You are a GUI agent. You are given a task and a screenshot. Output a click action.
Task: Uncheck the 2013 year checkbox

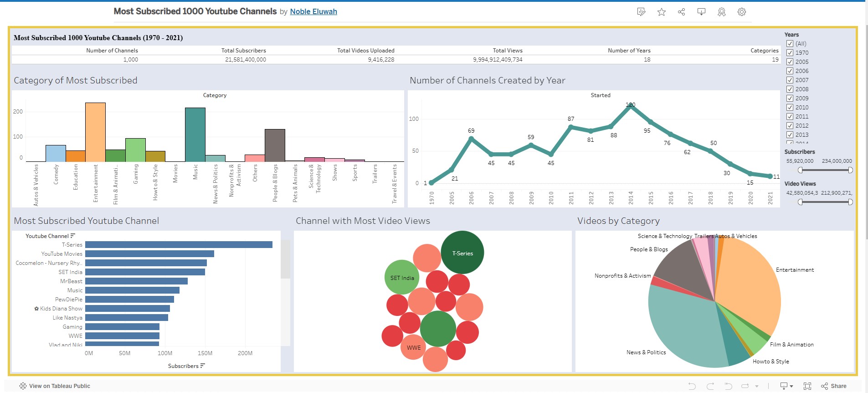pyautogui.click(x=790, y=135)
